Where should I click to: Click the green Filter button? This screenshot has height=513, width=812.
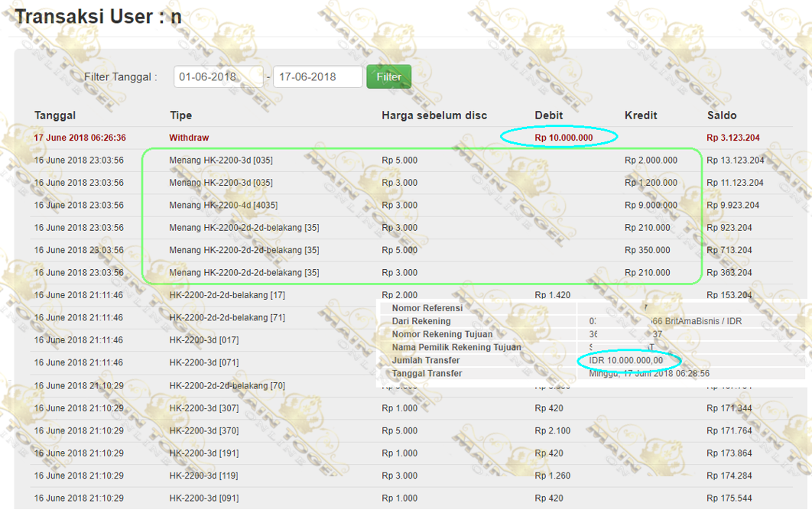click(x=388, y=76)
